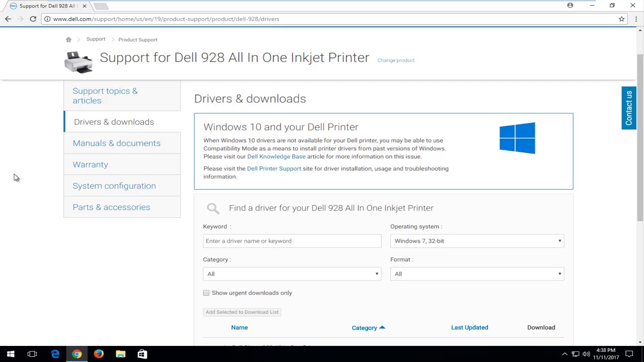Click the Change product link

tap(396, 60)
